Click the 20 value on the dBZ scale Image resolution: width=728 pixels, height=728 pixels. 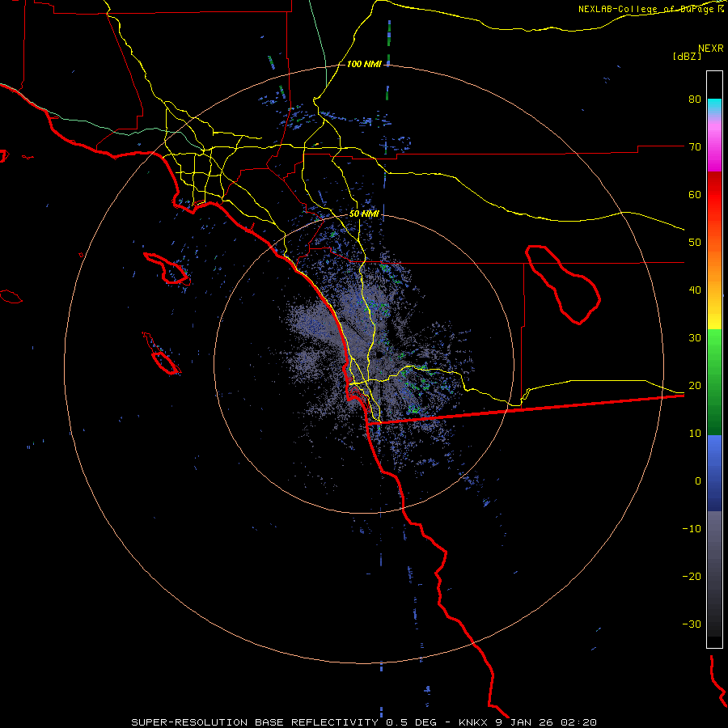tap(695, 386)
